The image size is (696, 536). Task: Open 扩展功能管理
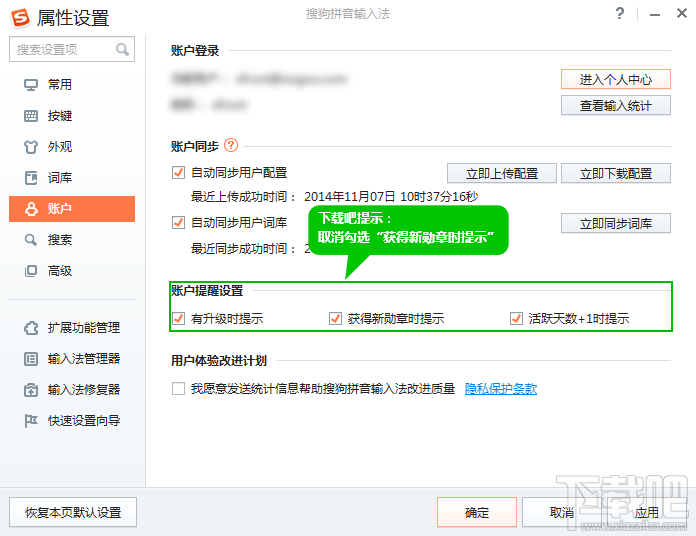coord(72,328)
